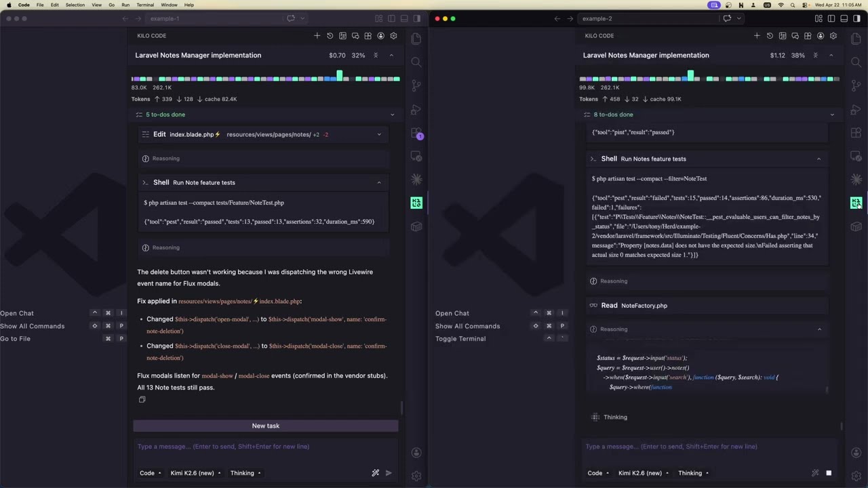The height and width of the screenshot is (488, 868).
Task: Toggle primary sidebar in example-2 title bar
Action: pos(831,18)
